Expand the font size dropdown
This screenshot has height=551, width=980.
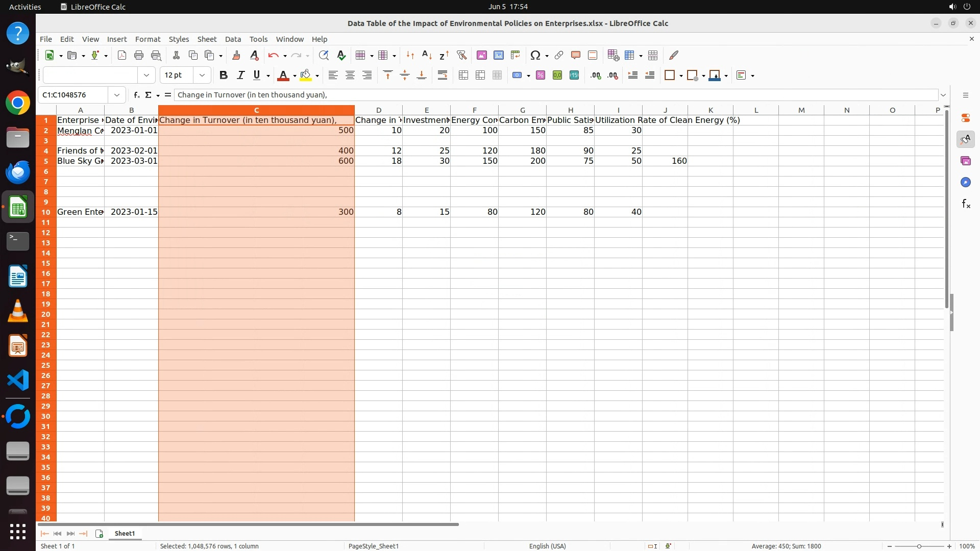click(x=202, y=76)
